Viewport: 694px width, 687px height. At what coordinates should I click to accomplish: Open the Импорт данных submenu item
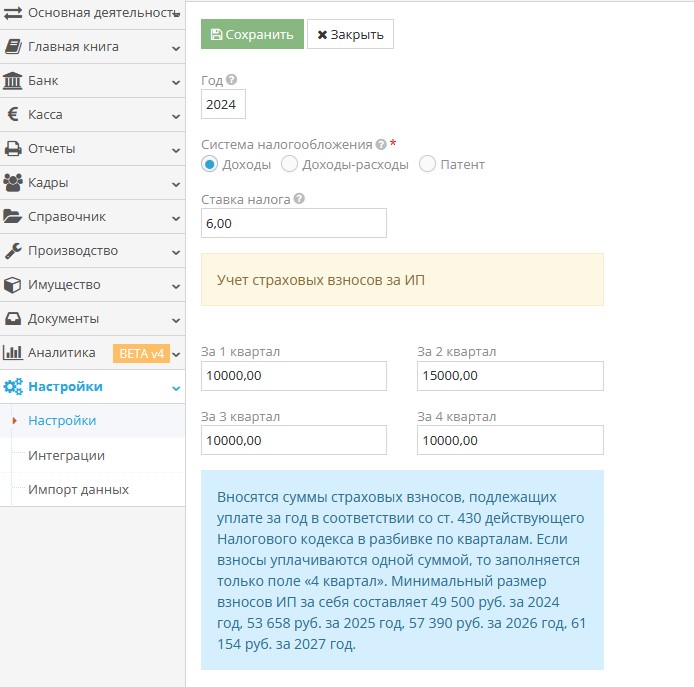pyautogui.click(x=78, y=489)
